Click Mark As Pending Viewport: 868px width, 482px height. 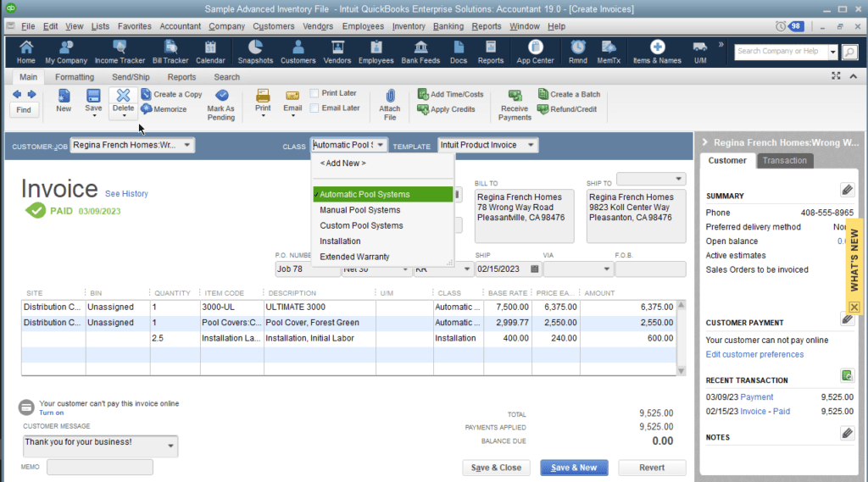[x=221, y=104]
